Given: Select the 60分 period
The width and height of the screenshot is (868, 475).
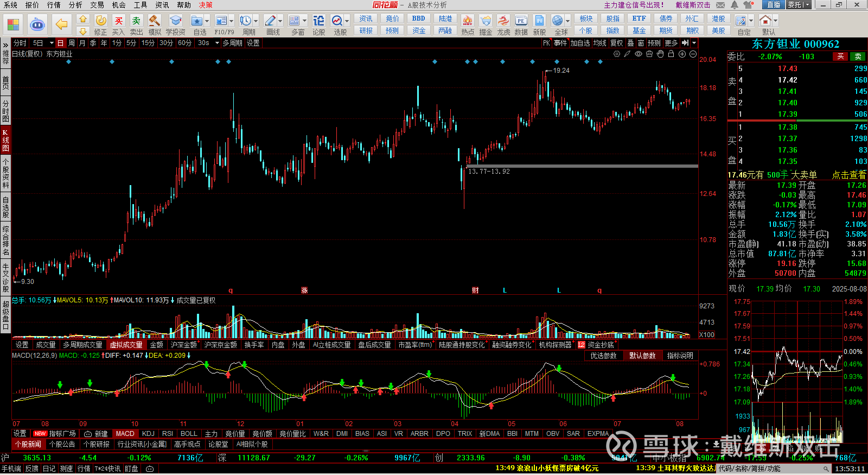Looking at the screenshot, I should [184, 43].
